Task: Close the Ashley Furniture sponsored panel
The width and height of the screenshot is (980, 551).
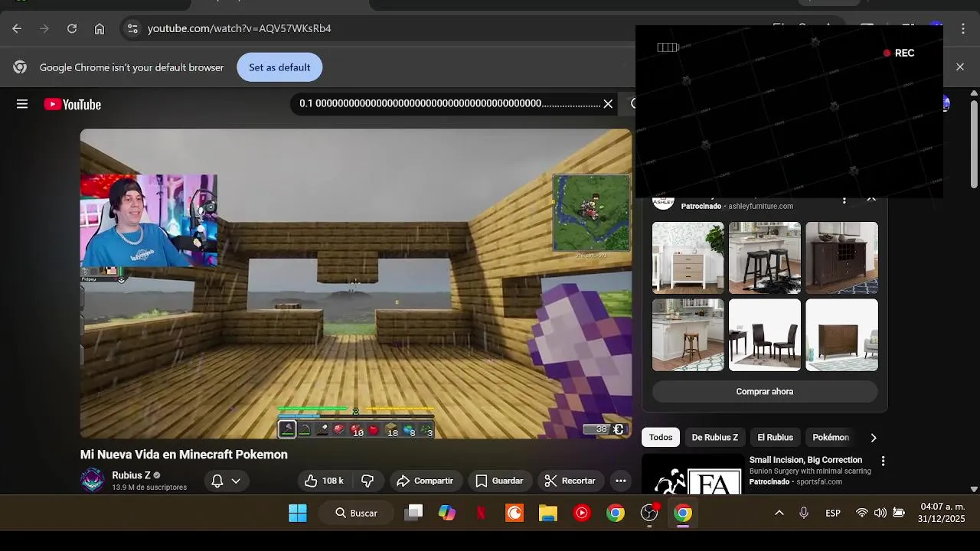Action: click(x=871, y=199)
